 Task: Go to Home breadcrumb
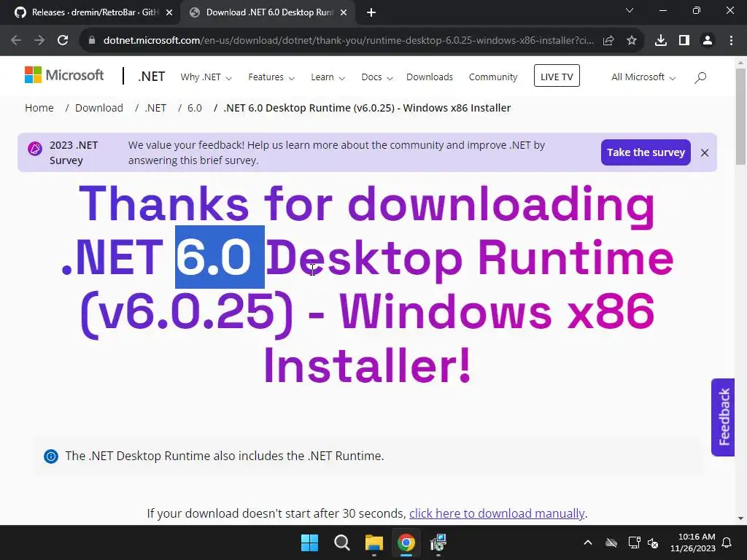click(39, 108)
